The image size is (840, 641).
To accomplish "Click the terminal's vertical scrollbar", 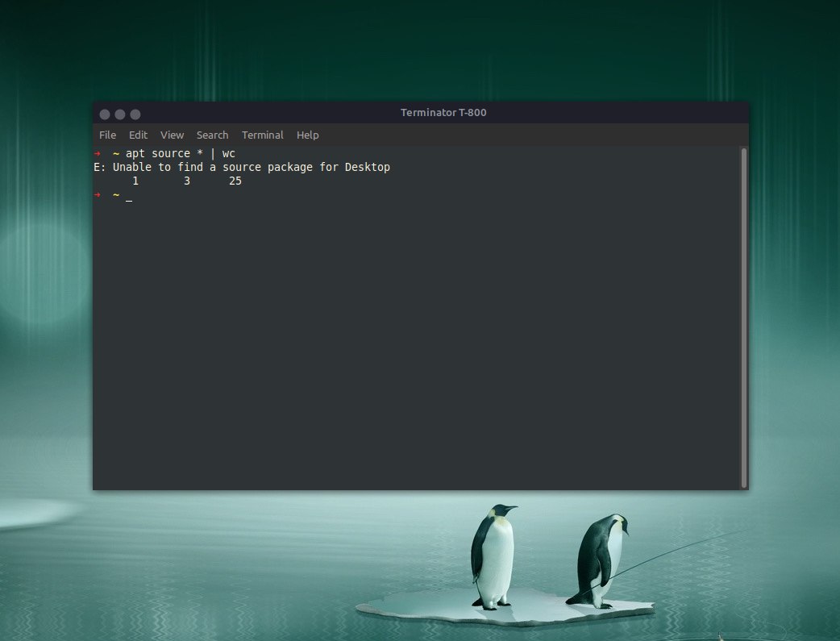I will point(743,318).
